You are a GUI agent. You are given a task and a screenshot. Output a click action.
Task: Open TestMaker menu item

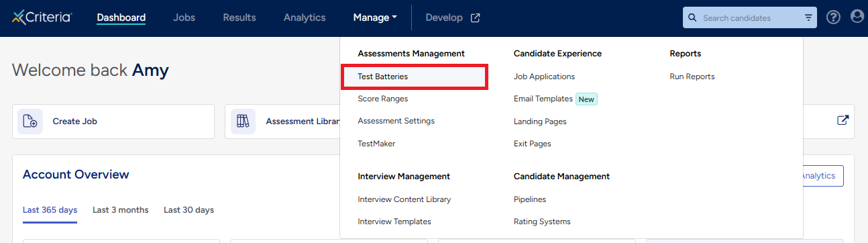[376, 144]
